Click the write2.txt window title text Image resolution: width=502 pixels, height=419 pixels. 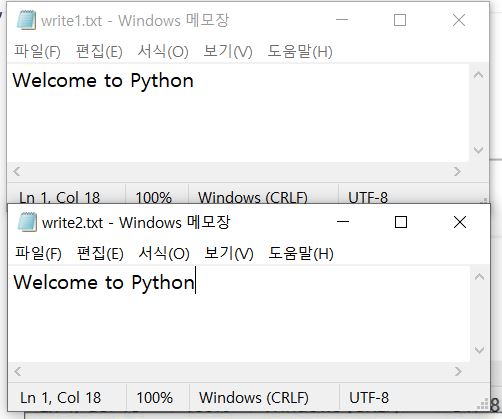pos(136,222)
